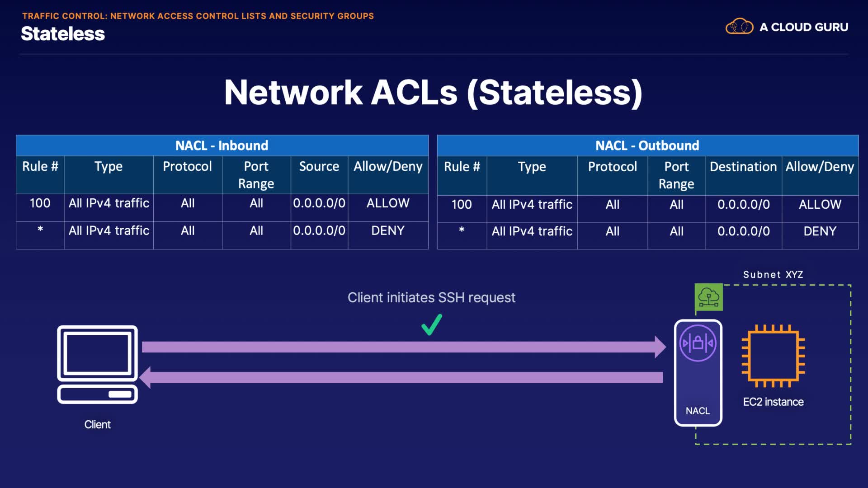Image resolution: width=868 pixels, height=488 pixels.
Task: Click the orange EC2 instance chip icon
Action: [x=773, y=356]
